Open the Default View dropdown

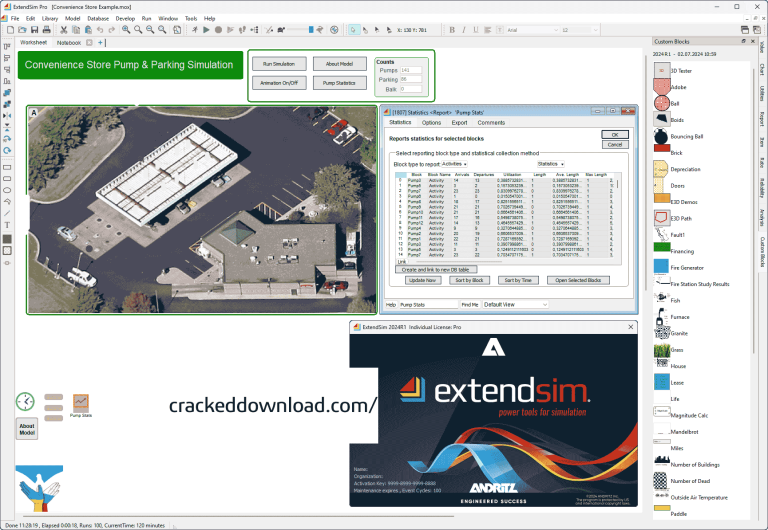(515, 304)
